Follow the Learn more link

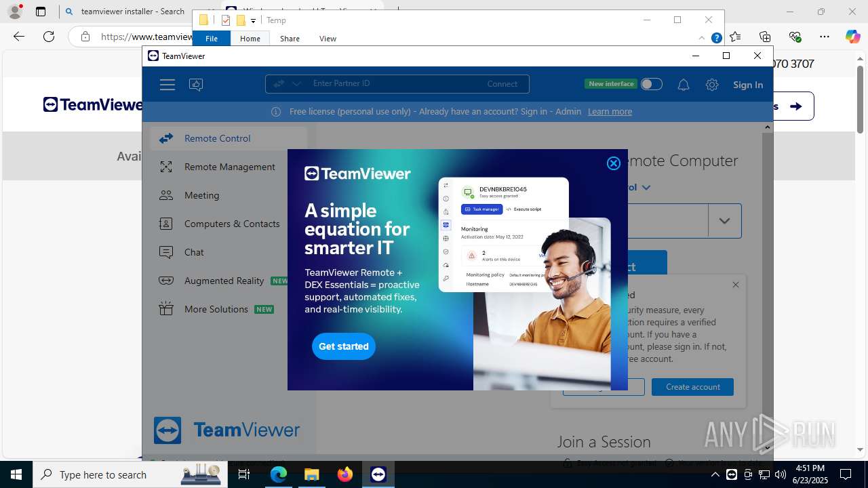point(610,112)
